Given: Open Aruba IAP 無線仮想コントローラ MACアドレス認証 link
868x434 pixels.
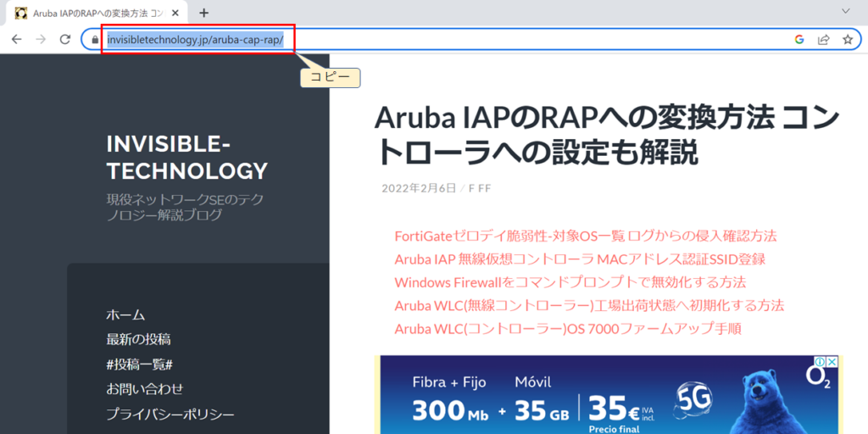Looking at the screenshot, I should point(580,259).
